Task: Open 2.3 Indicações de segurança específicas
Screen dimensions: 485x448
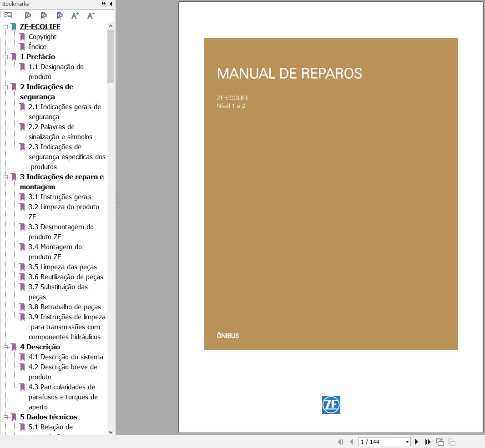Action: pos(67,157)
